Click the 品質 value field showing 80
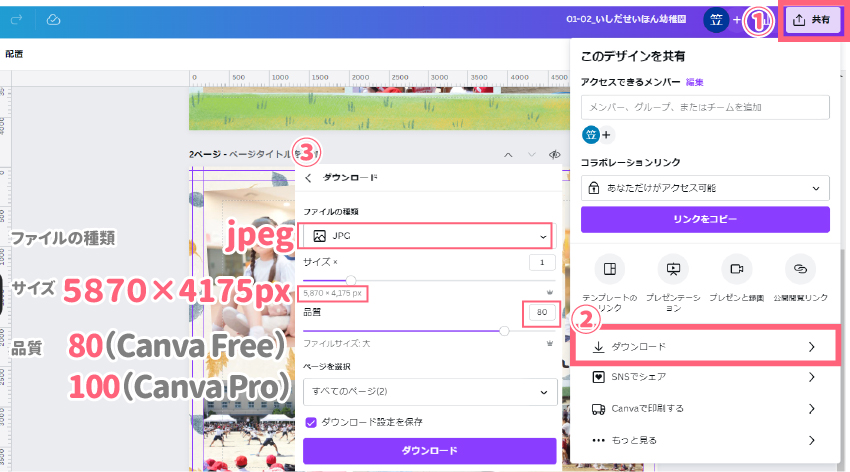This screenshot has width=850, height=472. (542, 312)
